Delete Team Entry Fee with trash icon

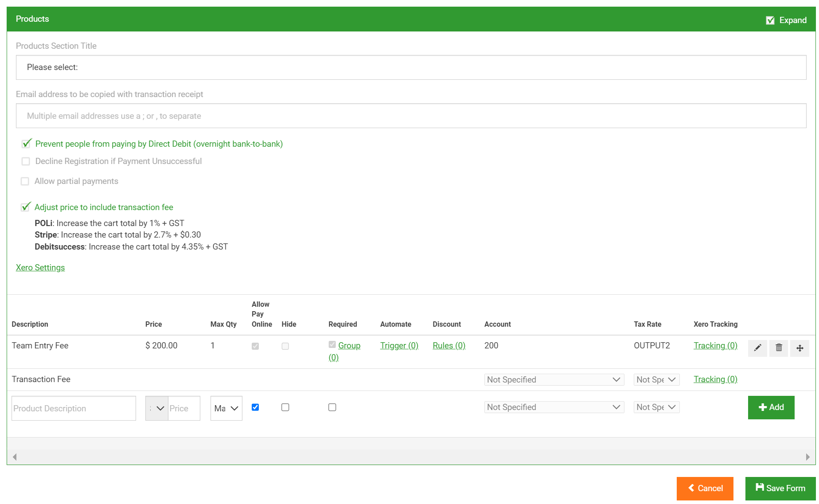pyautogui.click(x=779, y=348)
